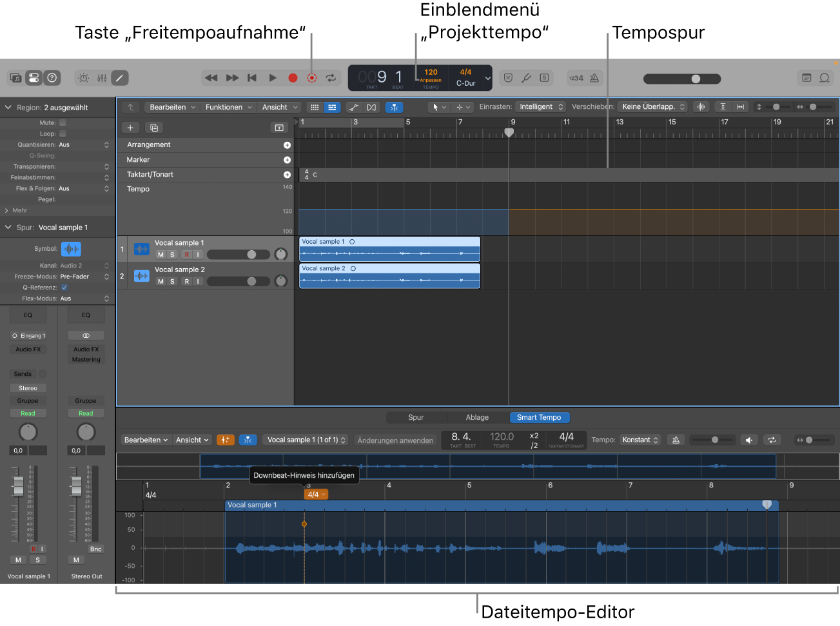Enable the Loop checkbox in Region inspector
The width and height of the screenshot is (840, 626).
point(63,133)
